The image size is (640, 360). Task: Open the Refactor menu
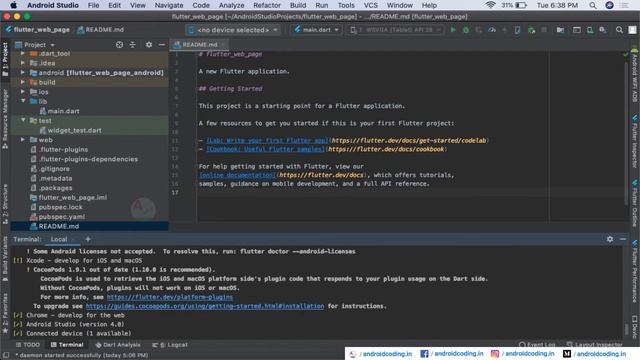267,5
